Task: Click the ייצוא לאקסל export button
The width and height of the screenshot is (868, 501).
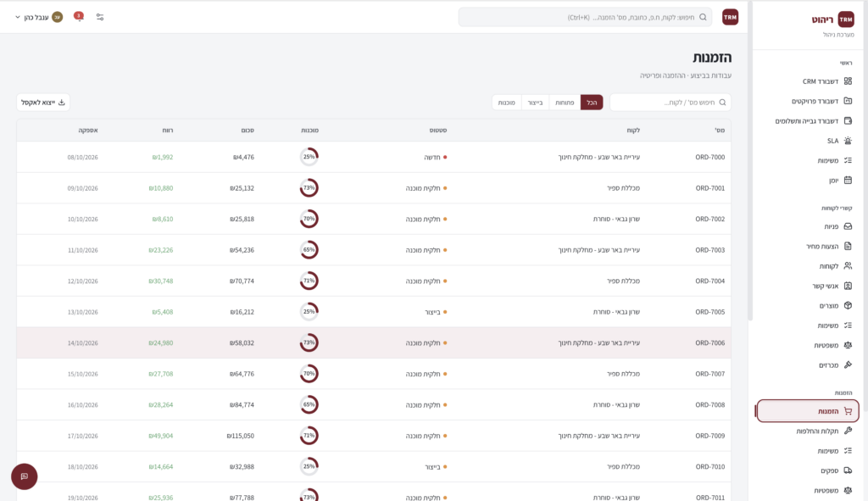Action: click(x=43, y=103)
